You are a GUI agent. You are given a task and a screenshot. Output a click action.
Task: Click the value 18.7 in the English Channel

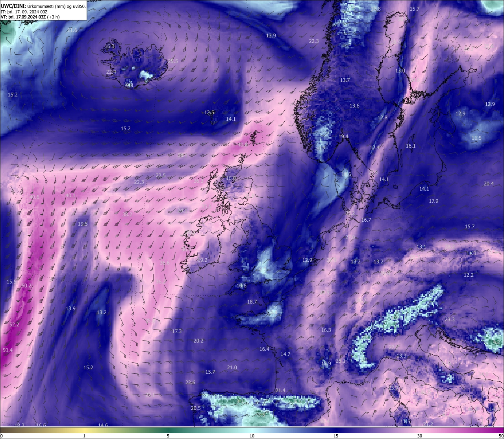pos(252,302)
